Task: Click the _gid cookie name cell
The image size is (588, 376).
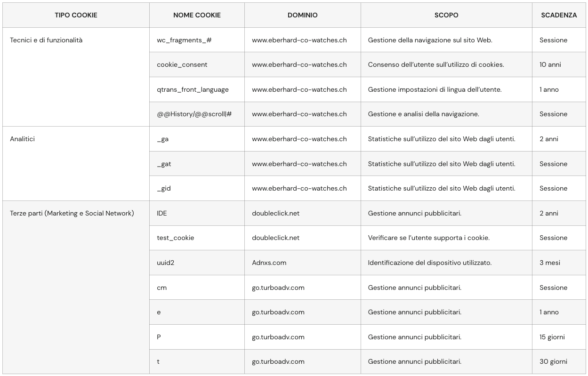Action: click(163, 188)
